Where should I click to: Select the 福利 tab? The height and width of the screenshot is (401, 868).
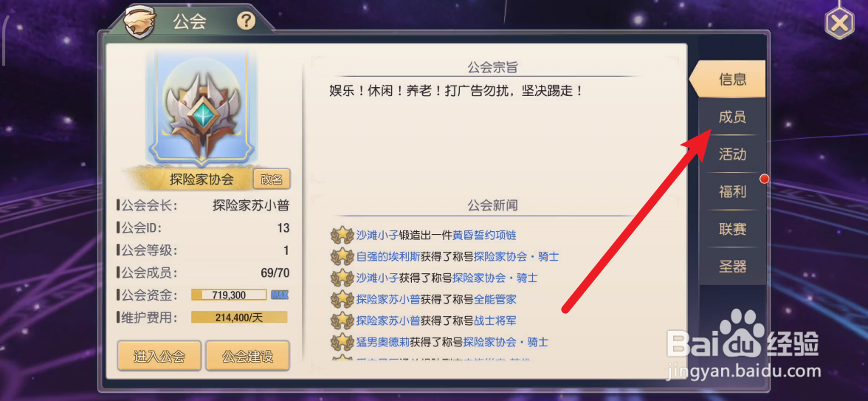[732, 192]
